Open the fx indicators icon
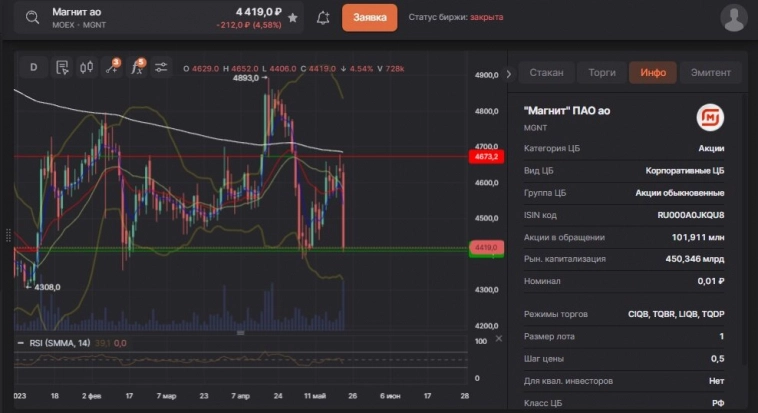 coord(137,67)
